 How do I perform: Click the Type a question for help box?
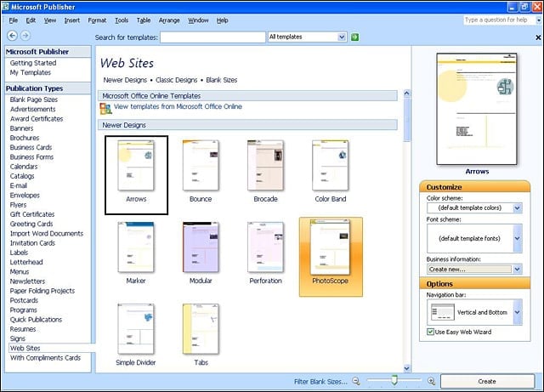499,20
